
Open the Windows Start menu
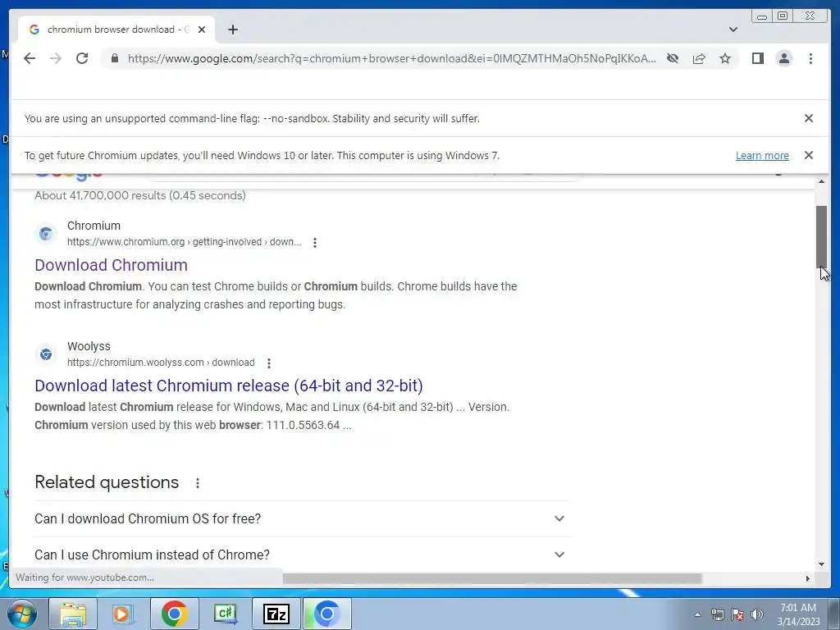pyautogui.click(x=21, y=614)
